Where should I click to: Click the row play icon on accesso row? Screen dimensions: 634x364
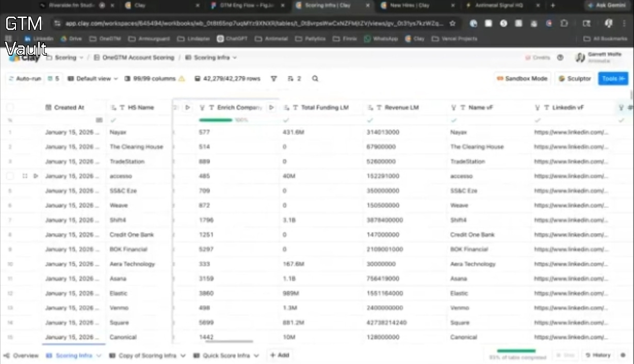(x=36, y=176)
